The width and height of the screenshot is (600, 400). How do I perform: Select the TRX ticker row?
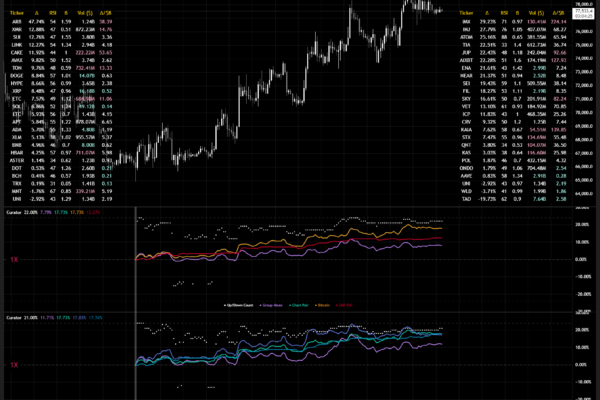[x=61, y=184]
